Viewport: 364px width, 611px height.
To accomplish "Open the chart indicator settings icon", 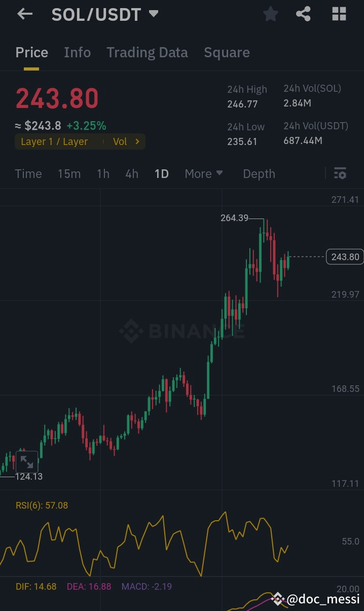I will pyautogui.click(x=340, y=173).
